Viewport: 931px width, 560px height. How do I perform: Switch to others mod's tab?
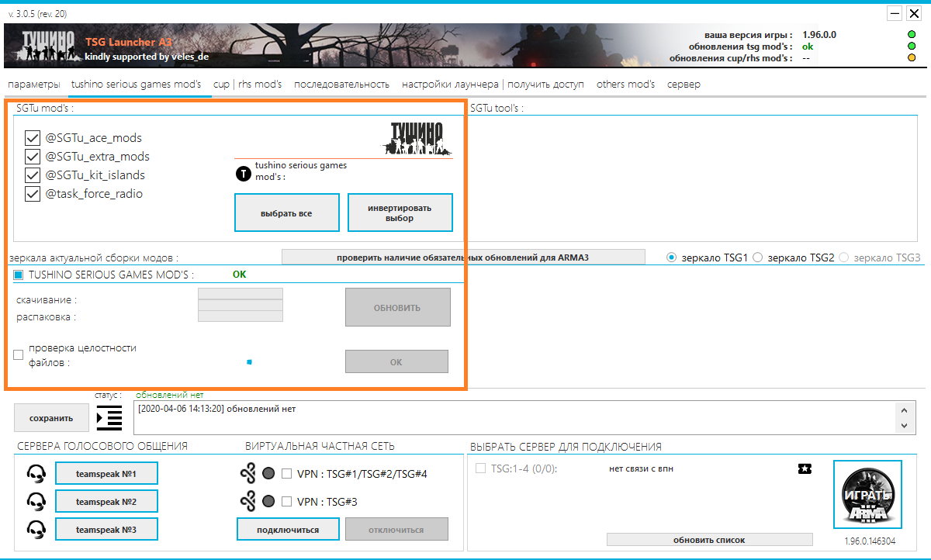[x=625, y=85]
